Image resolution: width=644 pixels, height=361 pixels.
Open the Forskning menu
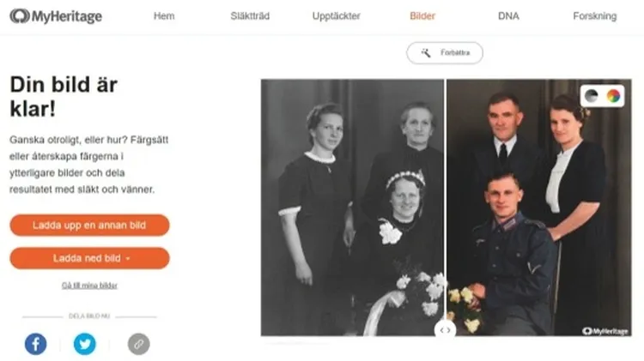tap(595, 16)
